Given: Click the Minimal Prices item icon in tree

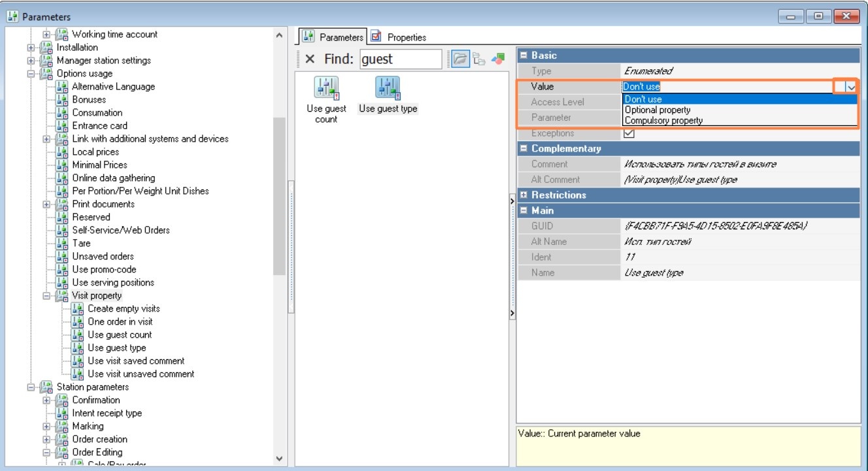Looking at the screenshot, I should [x=62, y=165].
